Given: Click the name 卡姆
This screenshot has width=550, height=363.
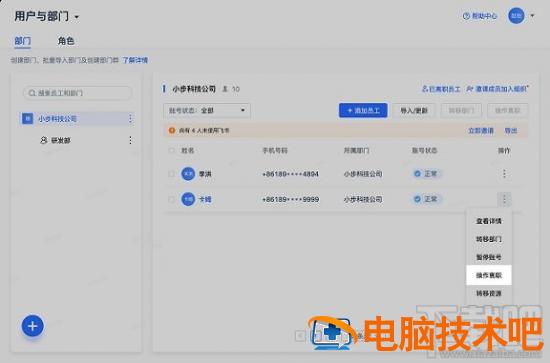Looking at the screenshot, I should 205,200.
